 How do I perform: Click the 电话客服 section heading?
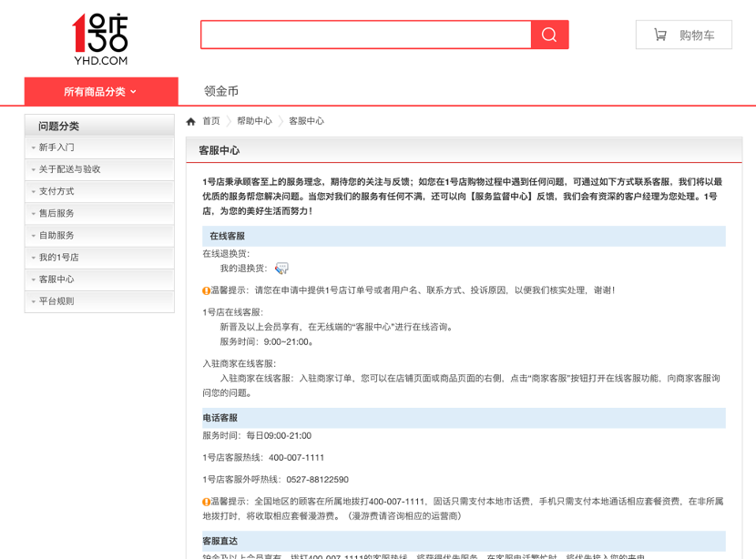220,418
